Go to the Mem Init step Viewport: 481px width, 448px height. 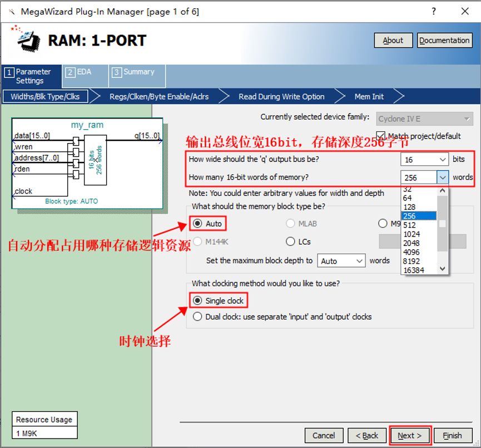point(369,96)
